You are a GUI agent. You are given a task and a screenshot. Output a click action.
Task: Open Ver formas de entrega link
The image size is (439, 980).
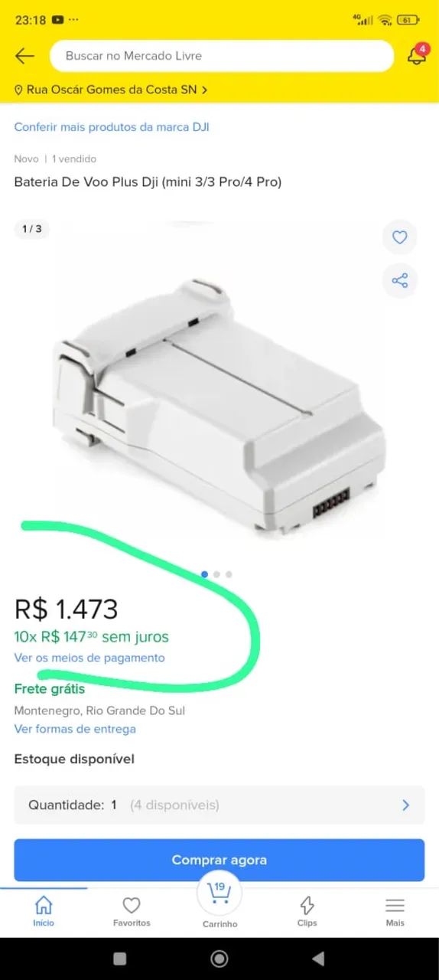pos(75,729)
